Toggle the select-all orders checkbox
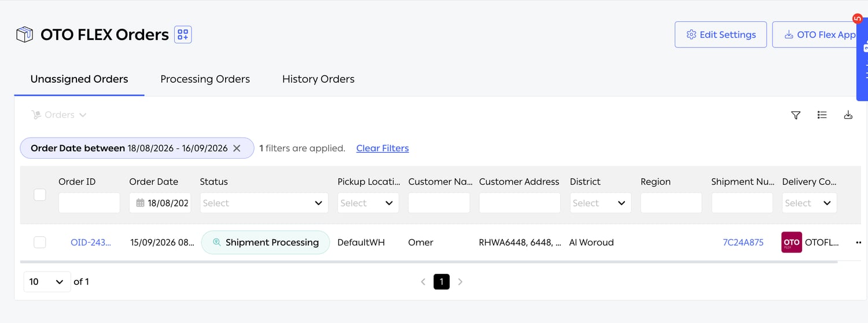 [39, 195]
